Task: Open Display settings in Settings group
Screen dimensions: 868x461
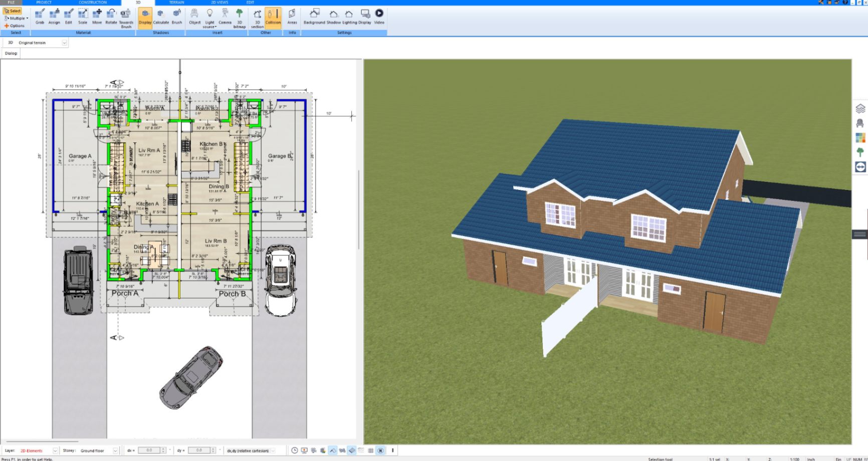Action: click(365, 16)
